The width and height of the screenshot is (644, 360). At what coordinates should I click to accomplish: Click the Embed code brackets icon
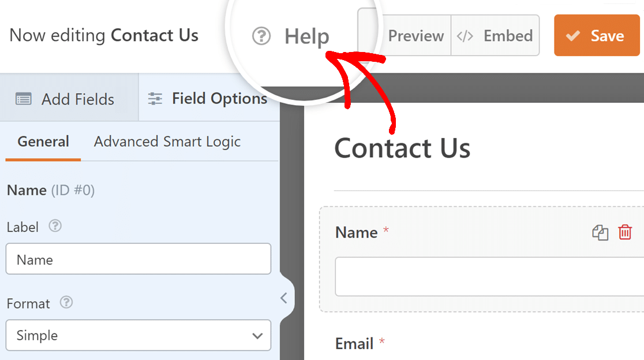465,36
